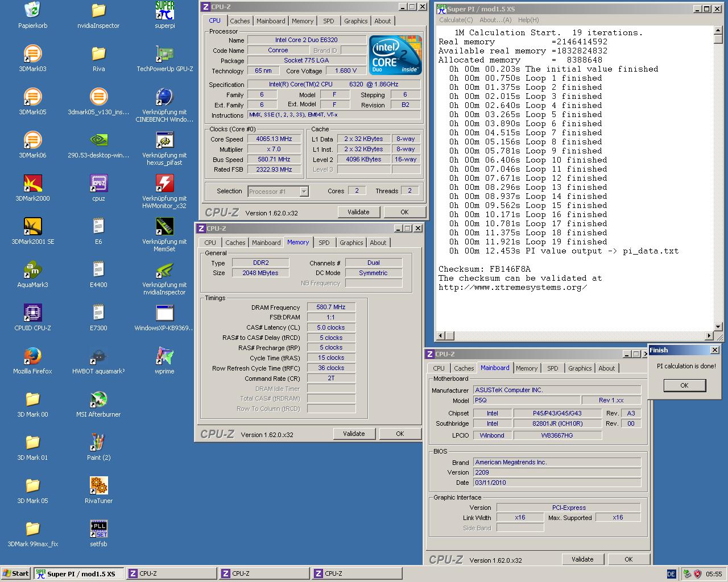728x582 pixels.
Task: Launch Mozilla Firefox from desktop
Action: 32,356
